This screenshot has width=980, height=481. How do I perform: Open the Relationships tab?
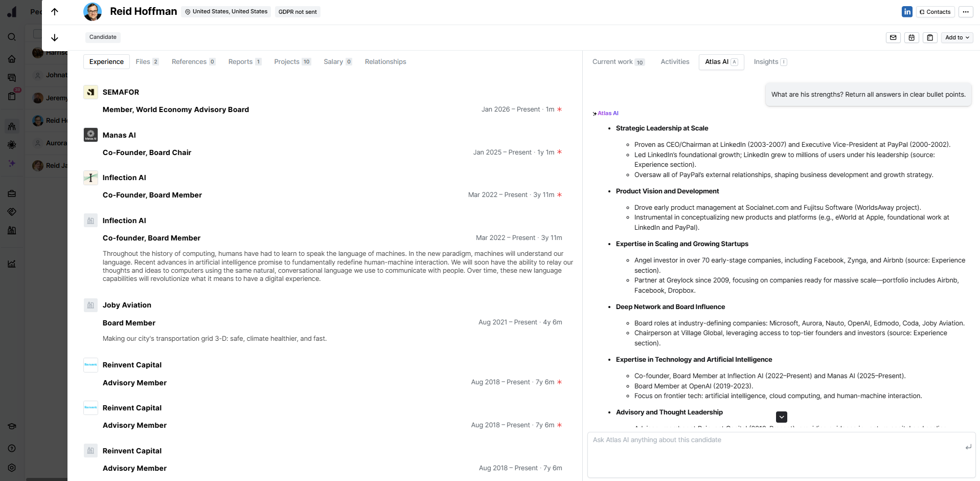click(385, 61)
